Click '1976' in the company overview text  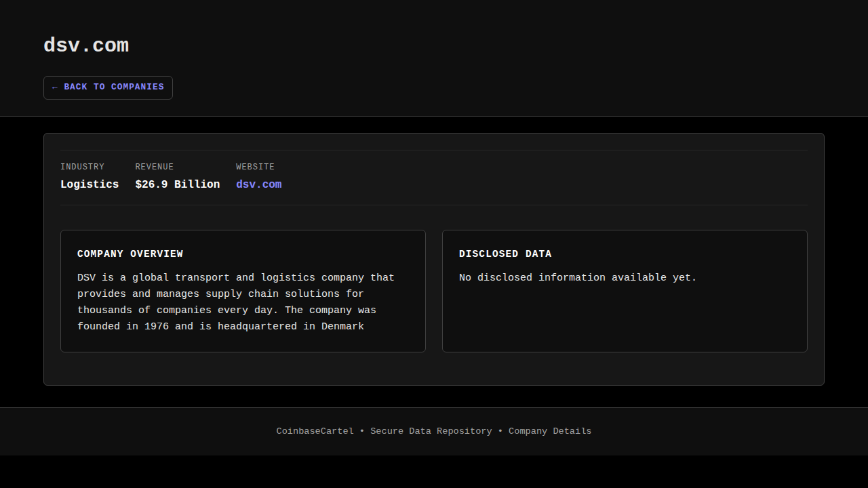pyautogui.click(x=156, y=327)
